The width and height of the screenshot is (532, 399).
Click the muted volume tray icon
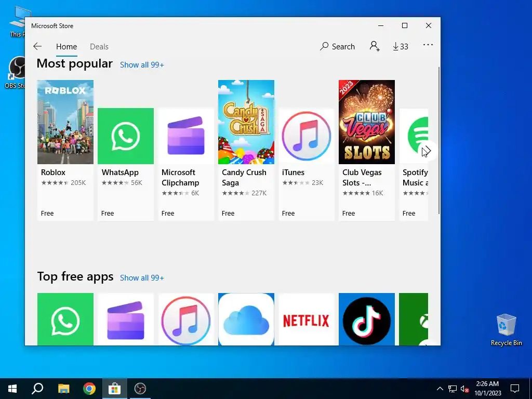pos(465,389)
